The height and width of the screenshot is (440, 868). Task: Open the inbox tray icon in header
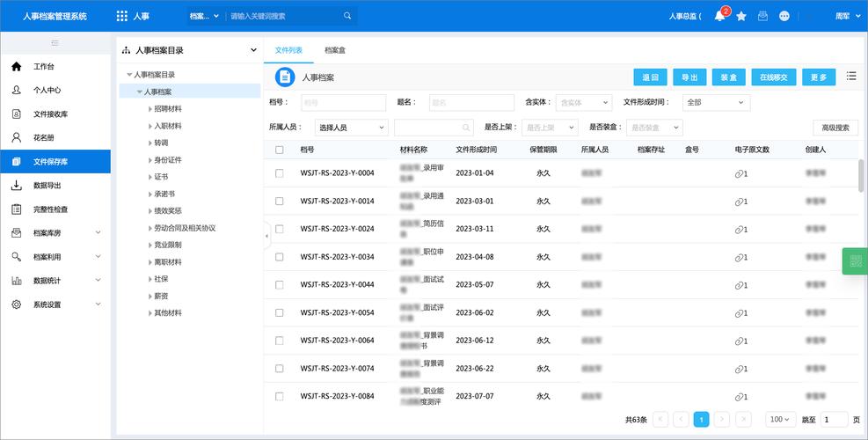tap(762, 16)
